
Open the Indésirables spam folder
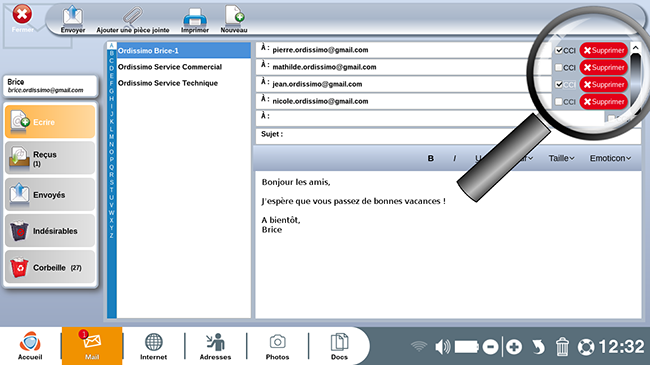pyautogui.click(x=50, y=231)
